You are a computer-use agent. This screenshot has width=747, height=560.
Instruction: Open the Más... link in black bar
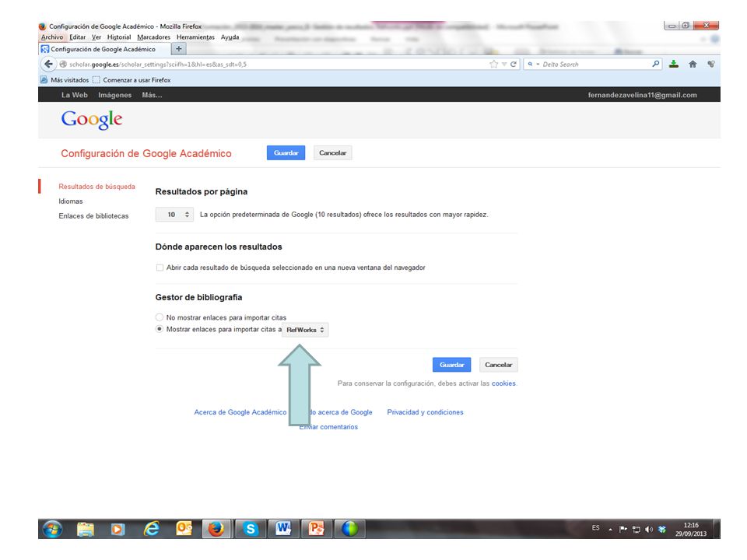pos(152,95)
